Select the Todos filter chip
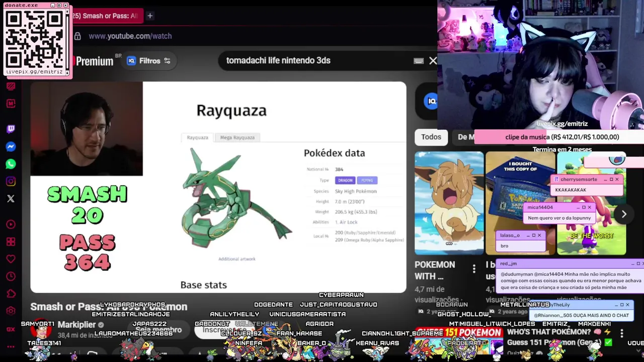 pyautogui.click(x=431, y=137)
